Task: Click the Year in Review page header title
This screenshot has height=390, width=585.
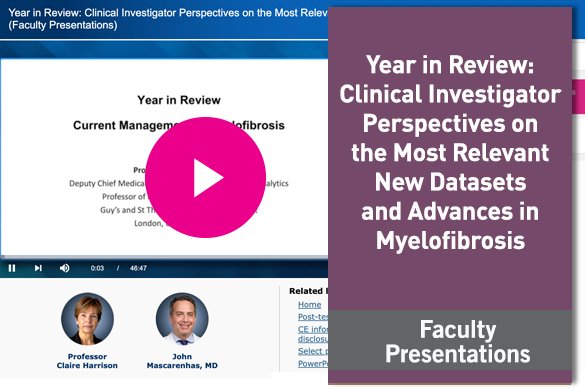Action: point(168,19)
